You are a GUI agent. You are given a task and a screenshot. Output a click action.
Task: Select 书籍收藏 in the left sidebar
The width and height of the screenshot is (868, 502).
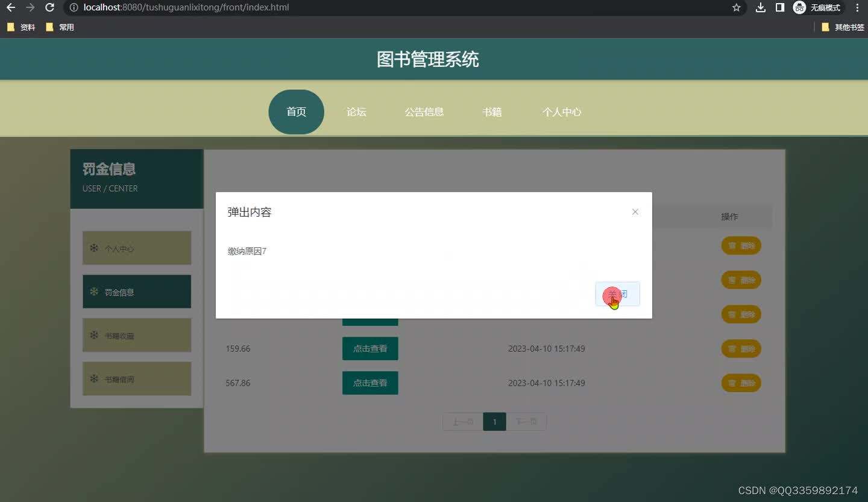(137, 335)
